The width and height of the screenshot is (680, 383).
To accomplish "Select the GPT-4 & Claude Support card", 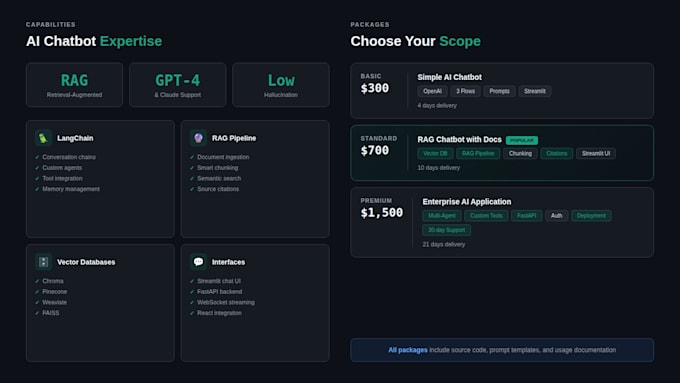I will (178, 85).
